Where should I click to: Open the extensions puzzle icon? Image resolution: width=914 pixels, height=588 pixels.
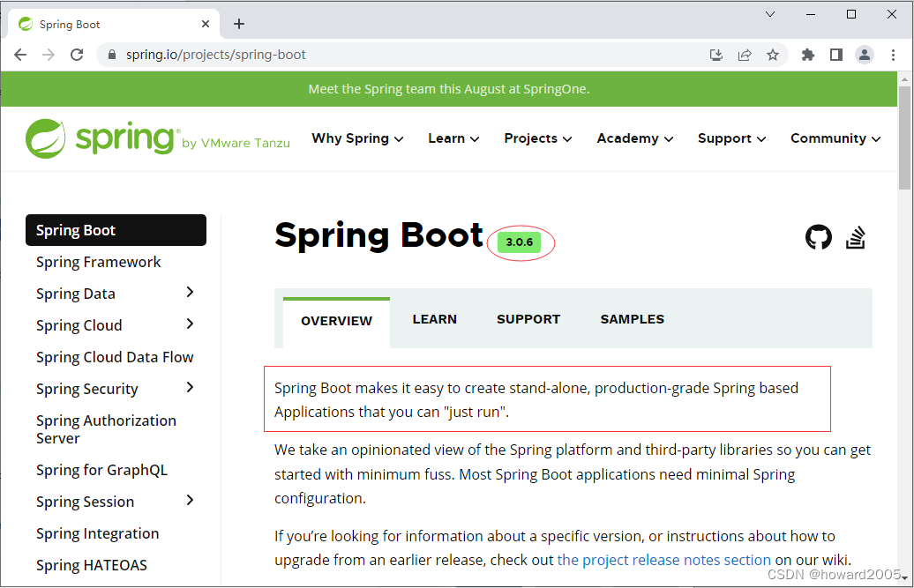(x=808, y=55)
